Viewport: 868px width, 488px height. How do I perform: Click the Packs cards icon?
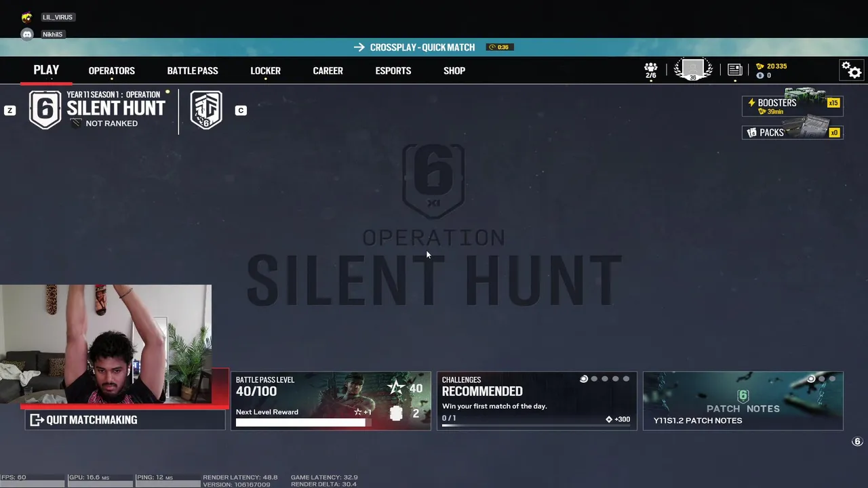tap(751, 133)
